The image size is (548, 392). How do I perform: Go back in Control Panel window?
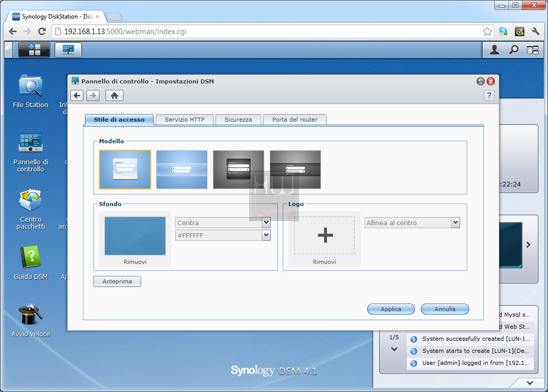tap(77, 95)
